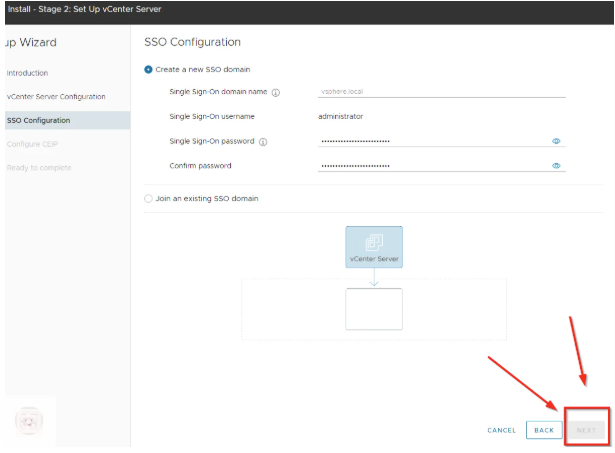Click the Single Sign-On domain name field
Image resolution: width=615 pixels, height=453 pixels.
[442, 92]
